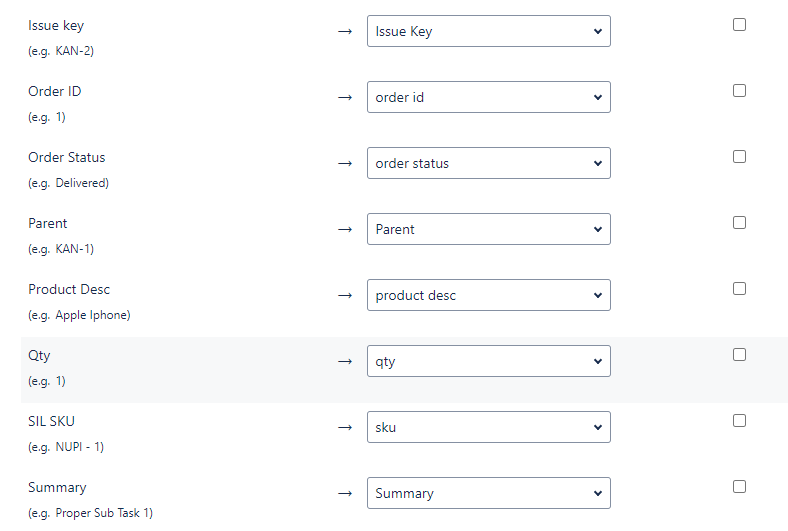This screenshot has height=531, width=788.
Task: Open the Issue Key mapping dropdown
Action: [488, 31]
